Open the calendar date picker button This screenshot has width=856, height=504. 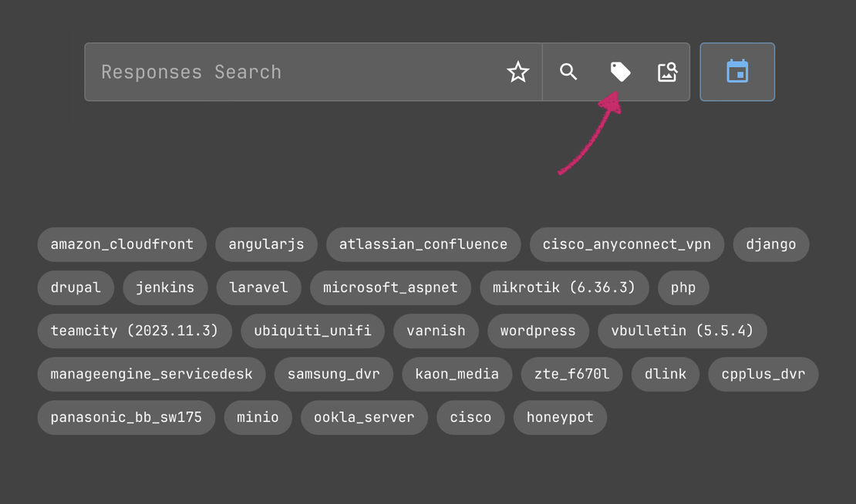[737, 72]
